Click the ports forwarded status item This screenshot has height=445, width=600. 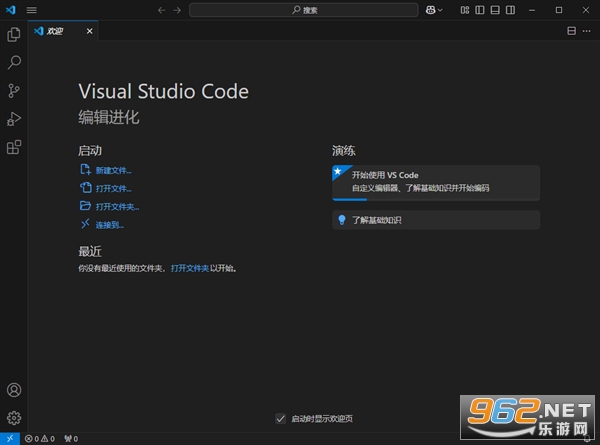71,439
